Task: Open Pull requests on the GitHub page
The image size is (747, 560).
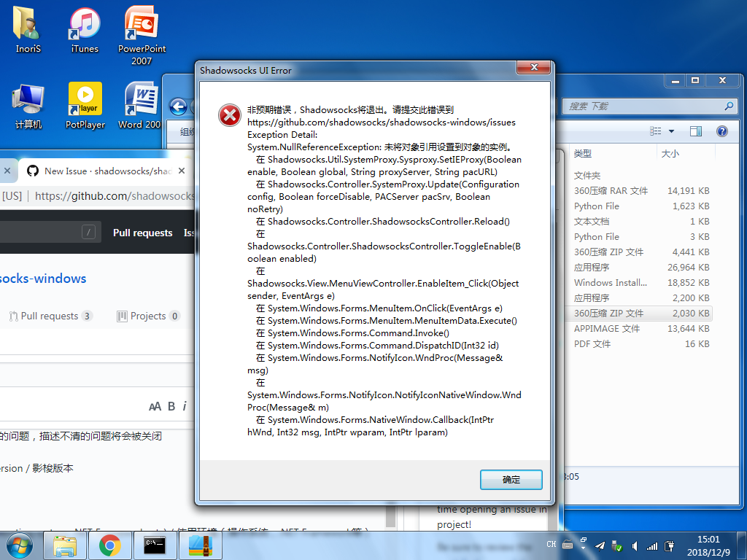Action: coord(143,232)
